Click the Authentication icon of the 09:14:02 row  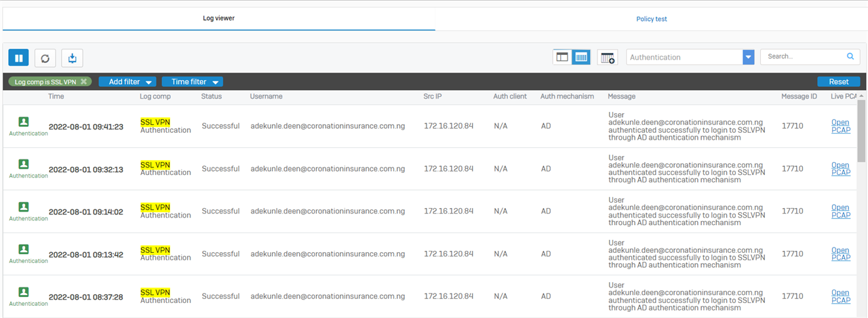[x=24, y=207]
